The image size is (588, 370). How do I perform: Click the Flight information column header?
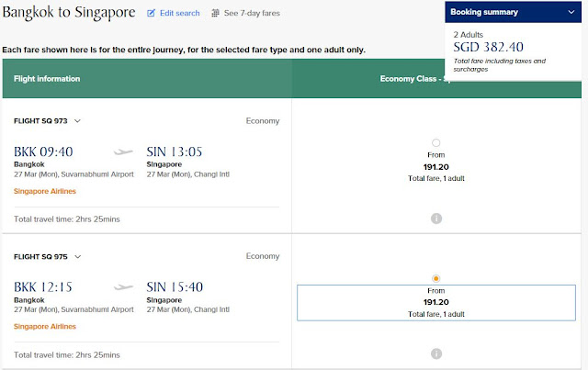tap(47, 79)
